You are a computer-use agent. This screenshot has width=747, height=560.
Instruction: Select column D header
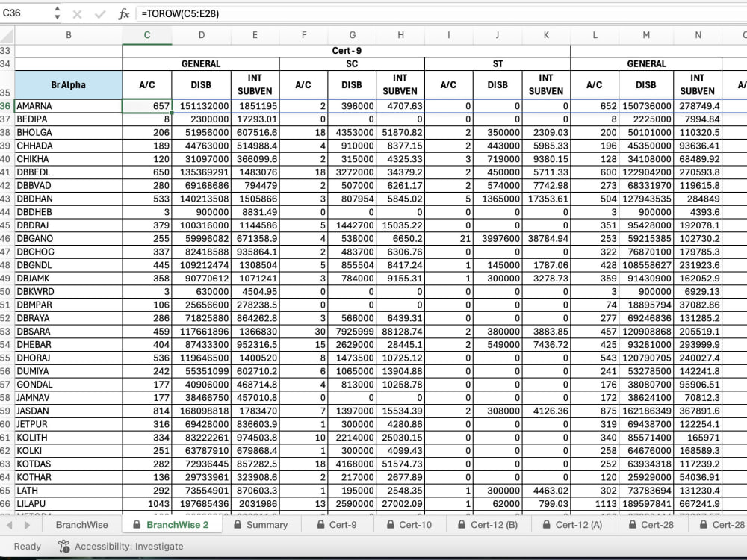(x=202, y=35)
